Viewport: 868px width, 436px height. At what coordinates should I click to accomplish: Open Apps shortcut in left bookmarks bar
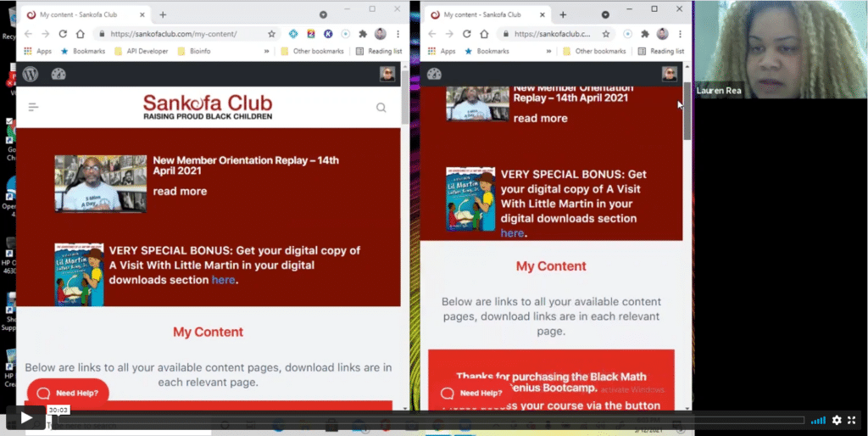[x=37, y=51]
